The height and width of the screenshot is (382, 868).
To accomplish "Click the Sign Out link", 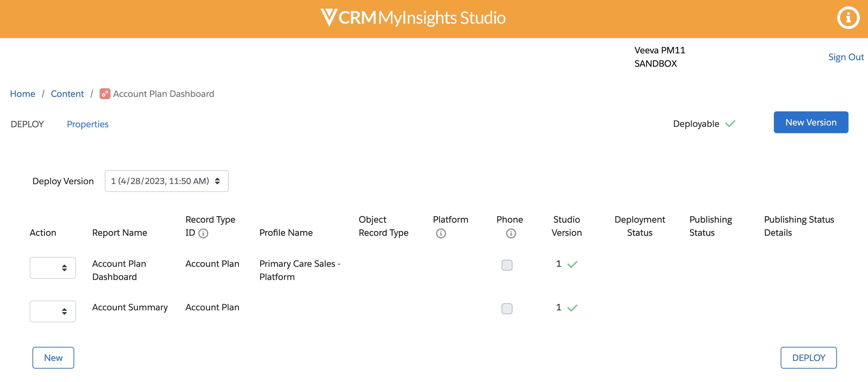I will coord(846,57).
